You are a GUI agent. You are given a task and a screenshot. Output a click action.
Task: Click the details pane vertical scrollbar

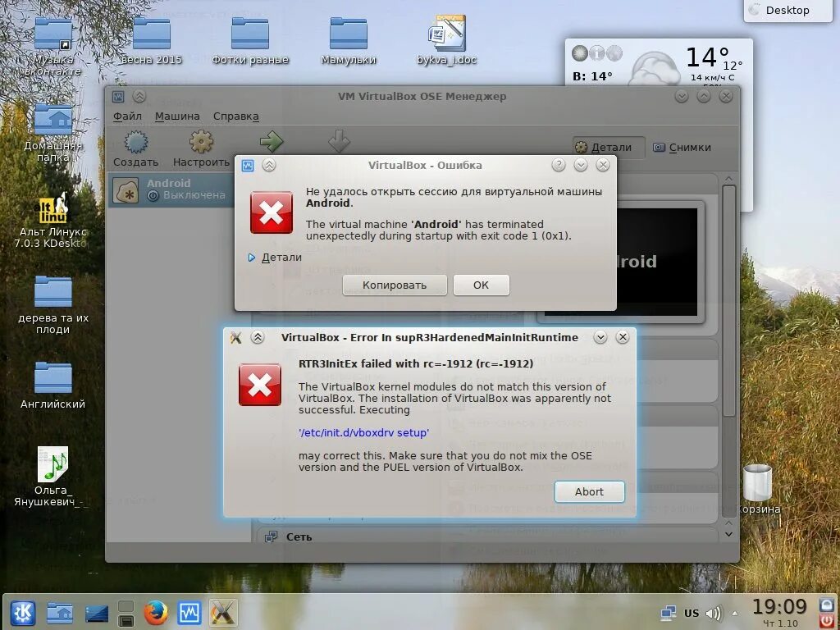point(728,300)
